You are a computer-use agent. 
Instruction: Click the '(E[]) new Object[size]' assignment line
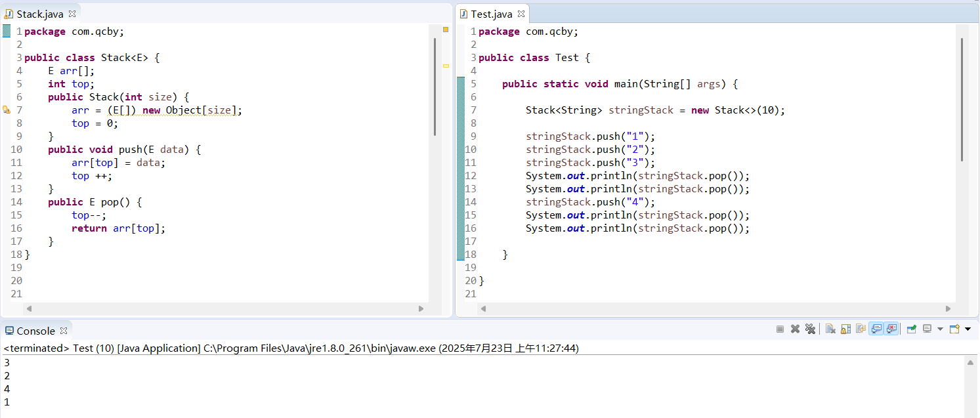pos(157,110)
